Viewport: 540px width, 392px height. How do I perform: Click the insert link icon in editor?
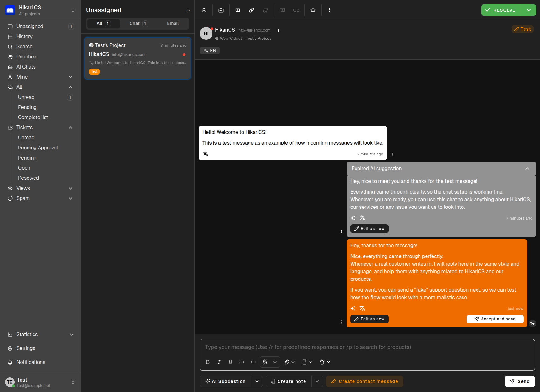242,362
